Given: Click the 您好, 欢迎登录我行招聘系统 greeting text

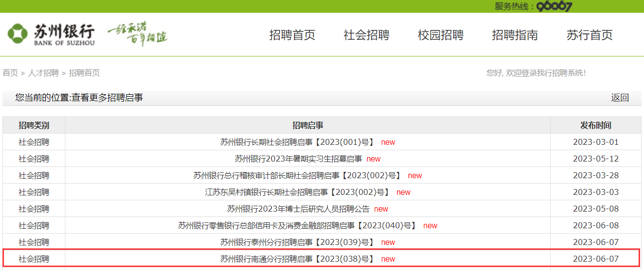Looking at the screenshot, I should (536, 73).
